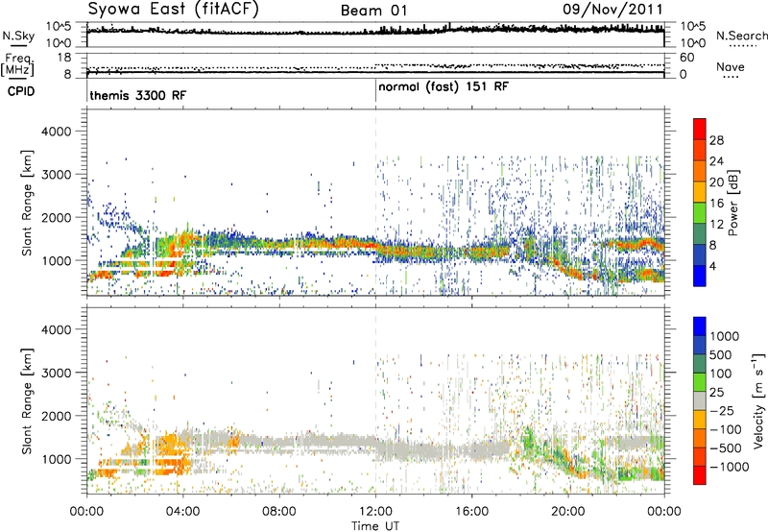The width and height of the screenshot is (768, 532).
Task: Click the '12:00' time axis tick label
Action: click(x=375, y=512)
